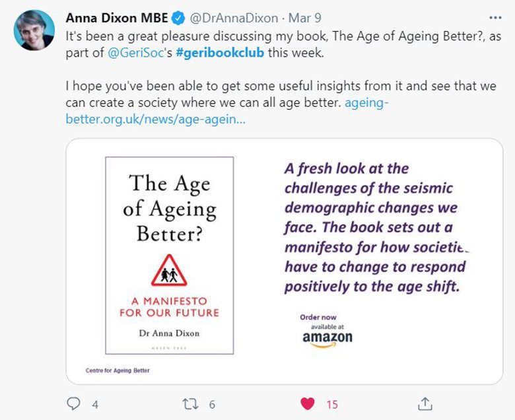515x420 pixels.
Task: Click the blue verified badge
Action: [178, 18]
